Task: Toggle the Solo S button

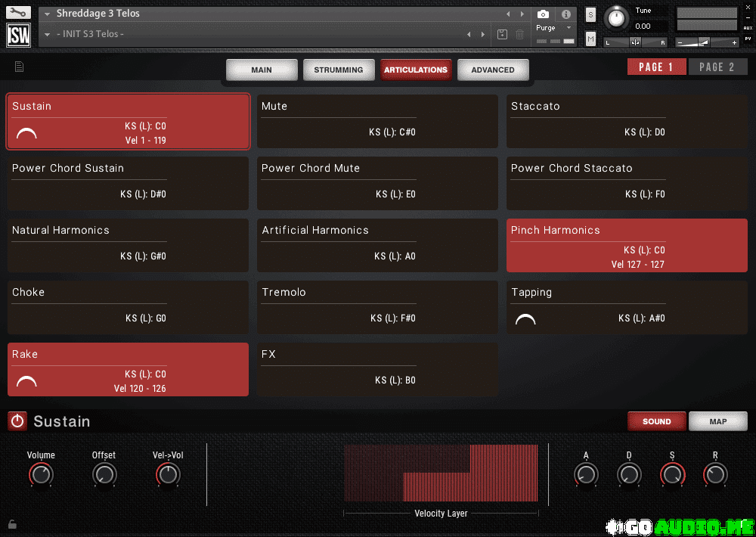Action: point(590,16)
